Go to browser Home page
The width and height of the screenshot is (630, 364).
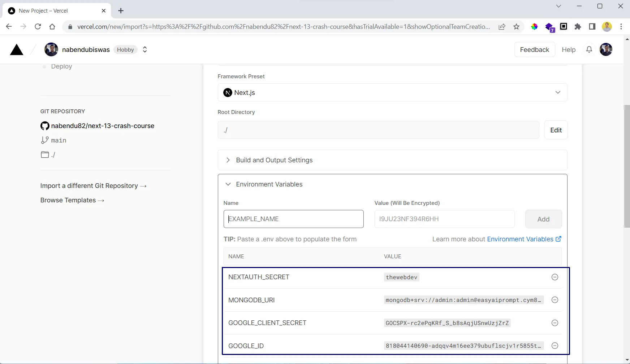52,26
